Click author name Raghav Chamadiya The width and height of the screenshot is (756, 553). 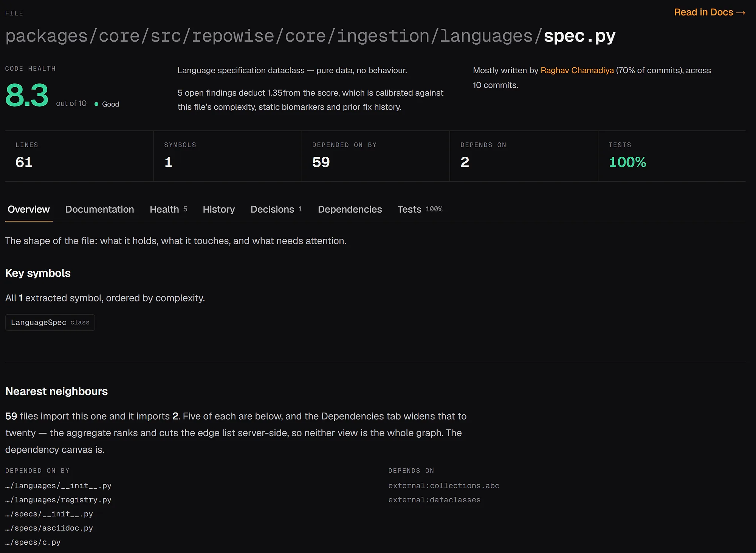(577, 70)
